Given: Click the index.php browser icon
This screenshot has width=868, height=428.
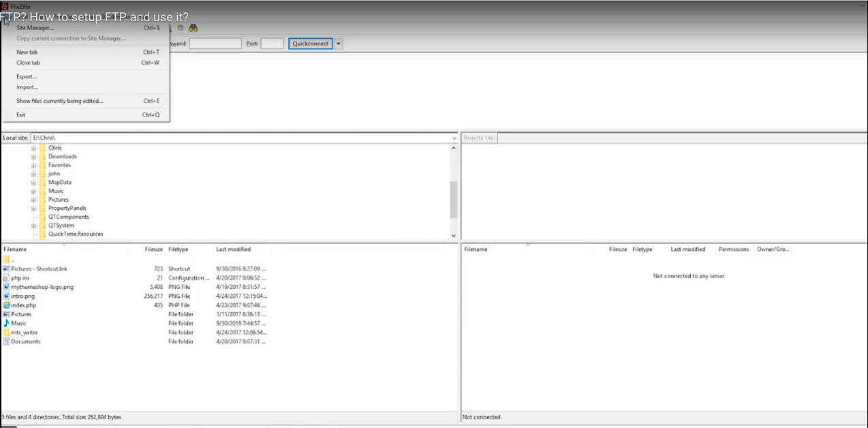Looking at the screenshot, I should (x=7, y=305).
